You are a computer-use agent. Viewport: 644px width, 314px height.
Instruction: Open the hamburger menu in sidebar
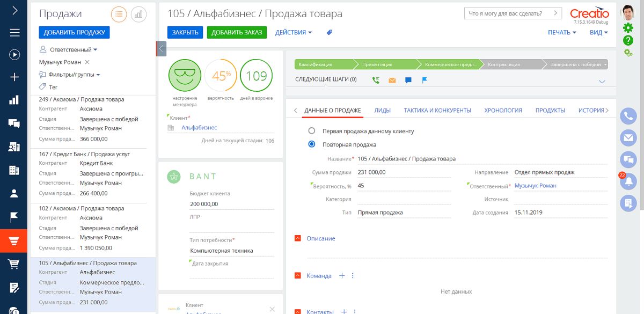pos(14,32)
